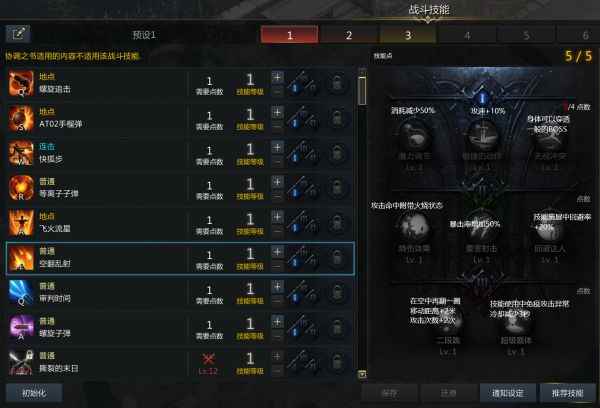Select the AT02手榴弹 skill icon
The width and height of the screenshot is (600, 408).
21,118
